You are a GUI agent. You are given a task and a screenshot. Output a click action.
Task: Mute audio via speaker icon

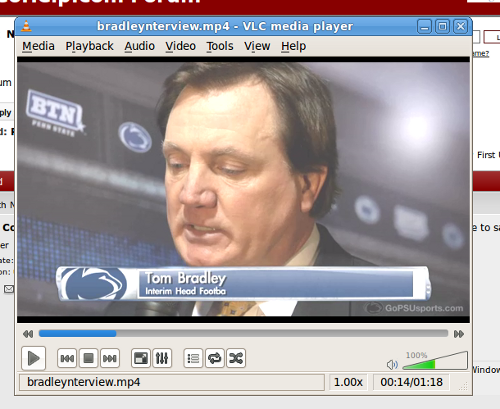(392, 365)
